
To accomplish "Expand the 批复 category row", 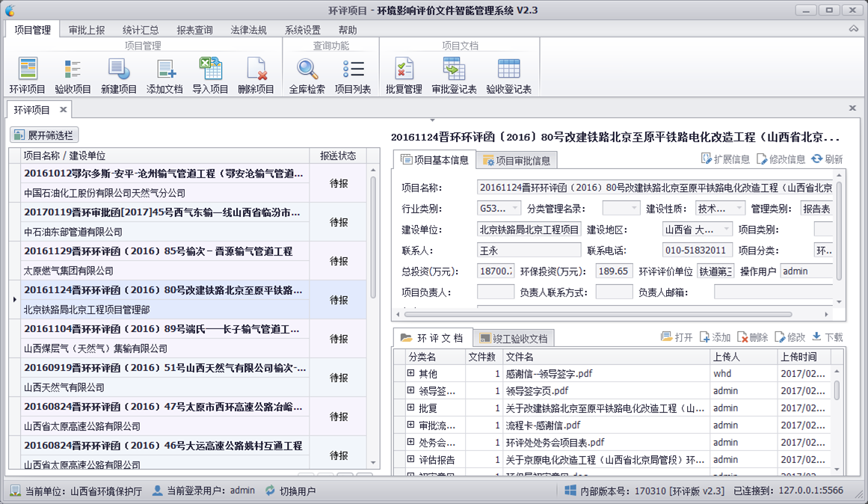I will (x=410, y=408).
